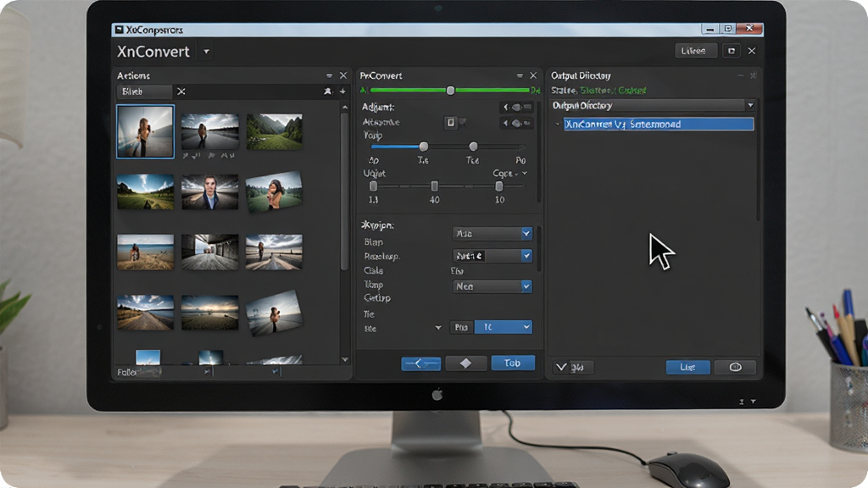This screenshot has width=868, height=488.
Task: Click the small button left of the blue dropdown
Action: click(x=461, y=327)
